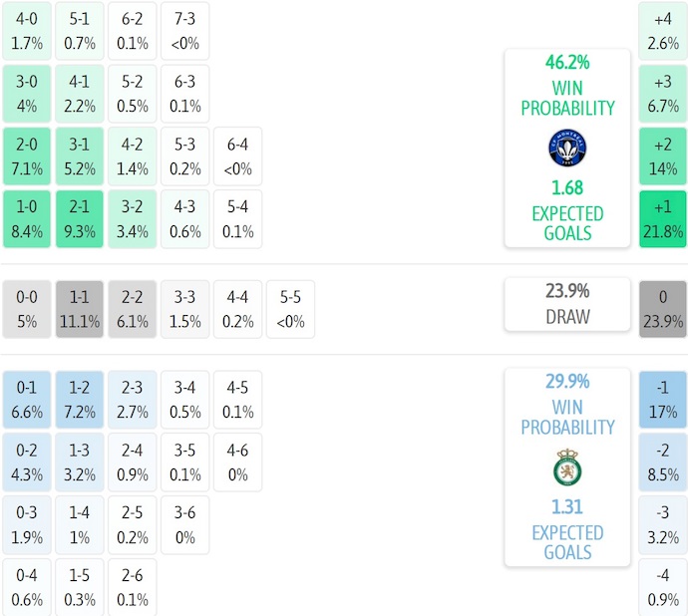Select the -1 goal margin box
The width and height of the screenshot is (688, 616).
coord(663,399)
